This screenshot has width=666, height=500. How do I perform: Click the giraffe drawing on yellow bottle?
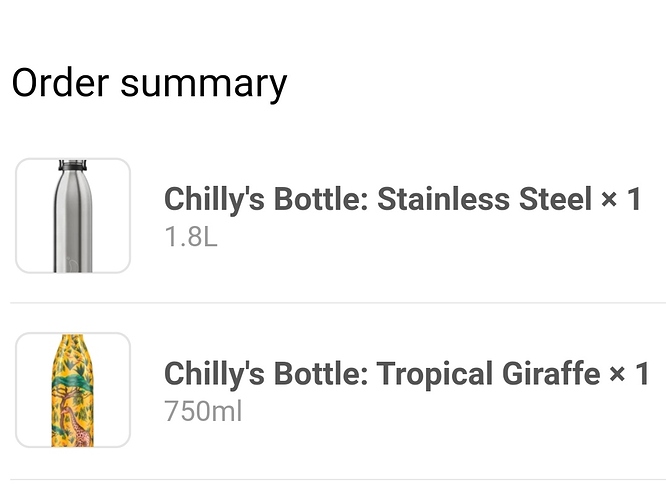pos(79,427)
